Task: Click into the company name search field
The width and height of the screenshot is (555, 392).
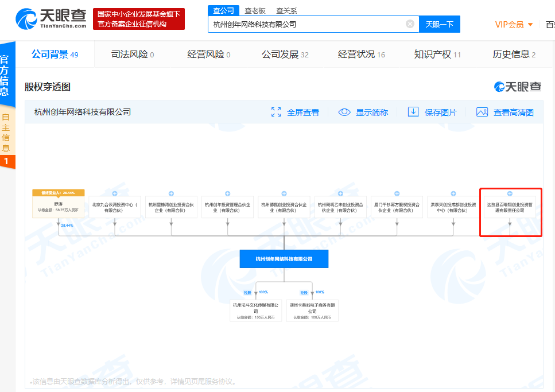Action: click(307, 24)
